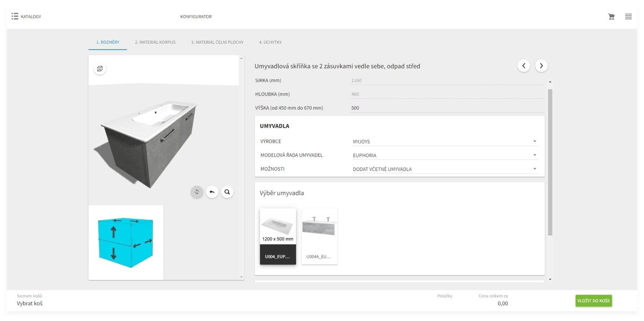Screen dimensions: 644x321
Task: Open the shopping cart icon
Action: pos(611,17)
